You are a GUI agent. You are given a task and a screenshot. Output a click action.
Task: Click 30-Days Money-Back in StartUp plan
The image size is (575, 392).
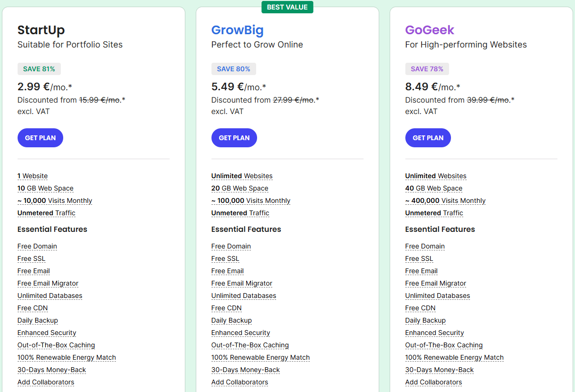52,370
